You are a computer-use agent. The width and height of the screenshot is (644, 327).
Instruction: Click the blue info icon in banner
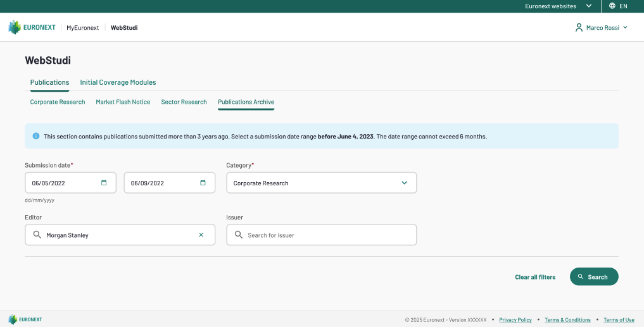[x=36, y=136]
